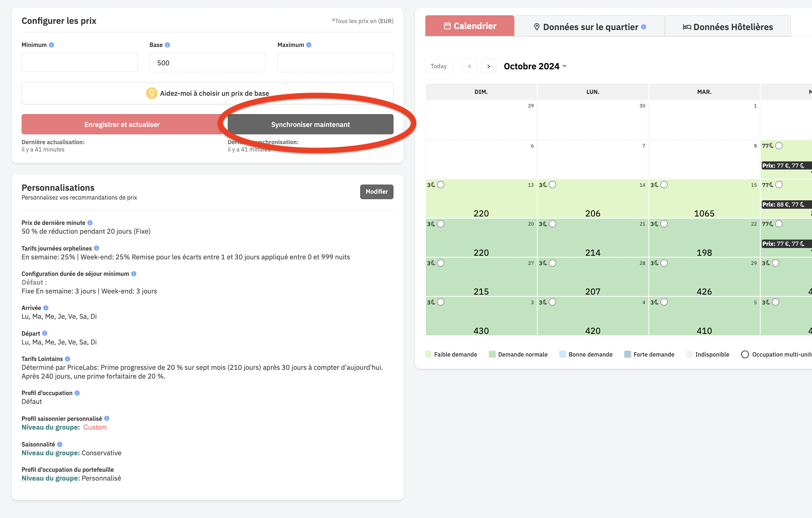
Task: Select the Calendrier tab
Action: [470, 26]
